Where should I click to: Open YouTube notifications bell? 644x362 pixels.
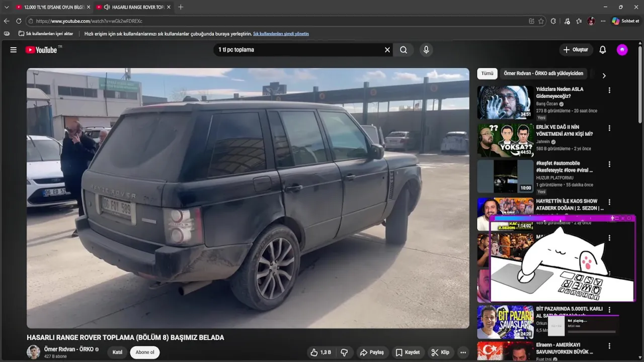pos(603,50)
